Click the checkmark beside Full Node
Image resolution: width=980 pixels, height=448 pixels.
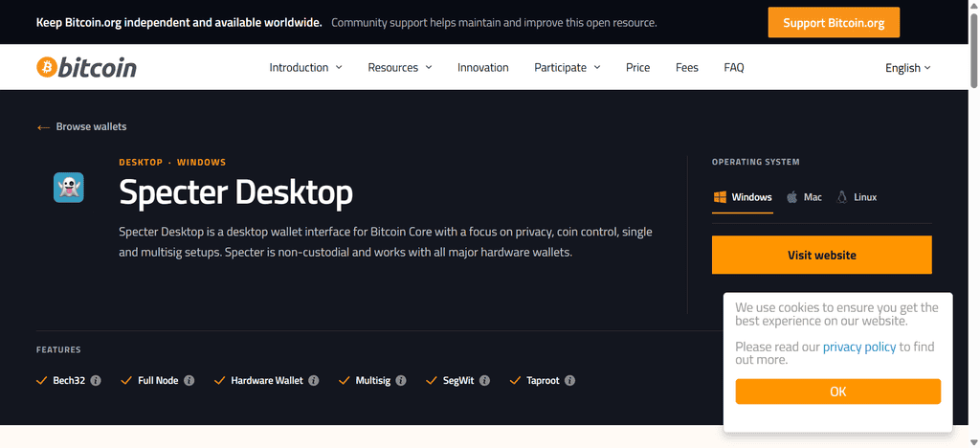coord(126,381)
